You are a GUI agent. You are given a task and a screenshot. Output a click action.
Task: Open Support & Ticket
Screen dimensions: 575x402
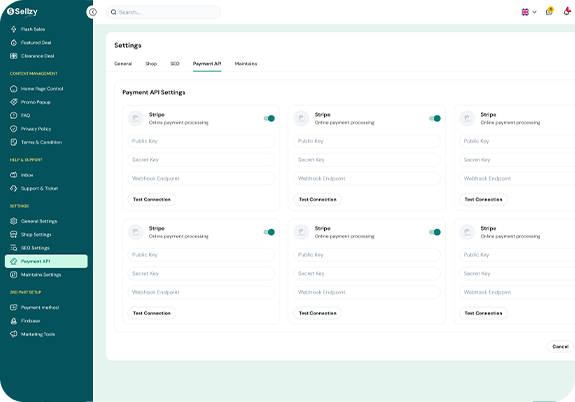[34, 188]
